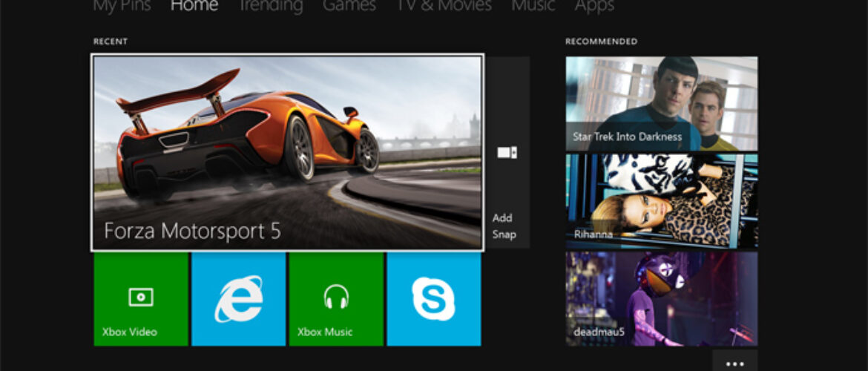Image resolution: width=868 pixels, height=371 pixels.
Task: Switch to TV & Movies tab
Action: (444, 5)
